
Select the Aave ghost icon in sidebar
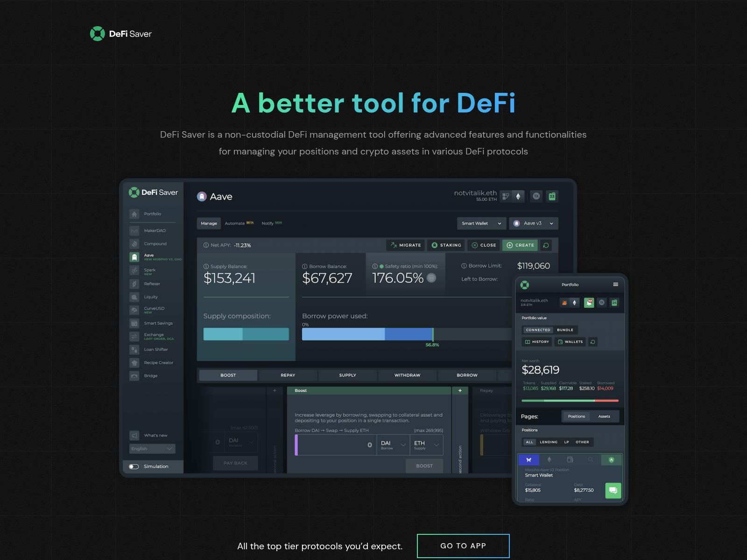134,257
